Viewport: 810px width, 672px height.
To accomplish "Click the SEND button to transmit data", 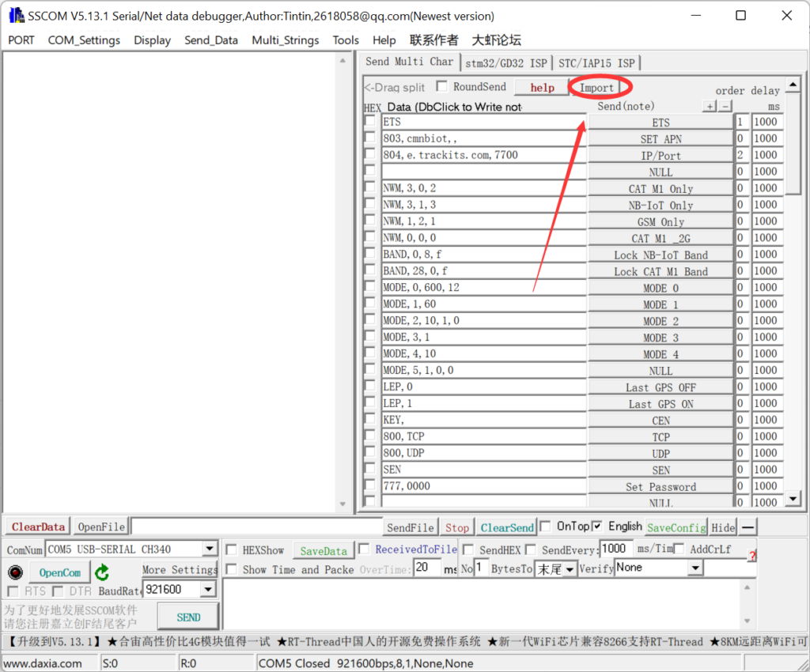I will 187,616.
